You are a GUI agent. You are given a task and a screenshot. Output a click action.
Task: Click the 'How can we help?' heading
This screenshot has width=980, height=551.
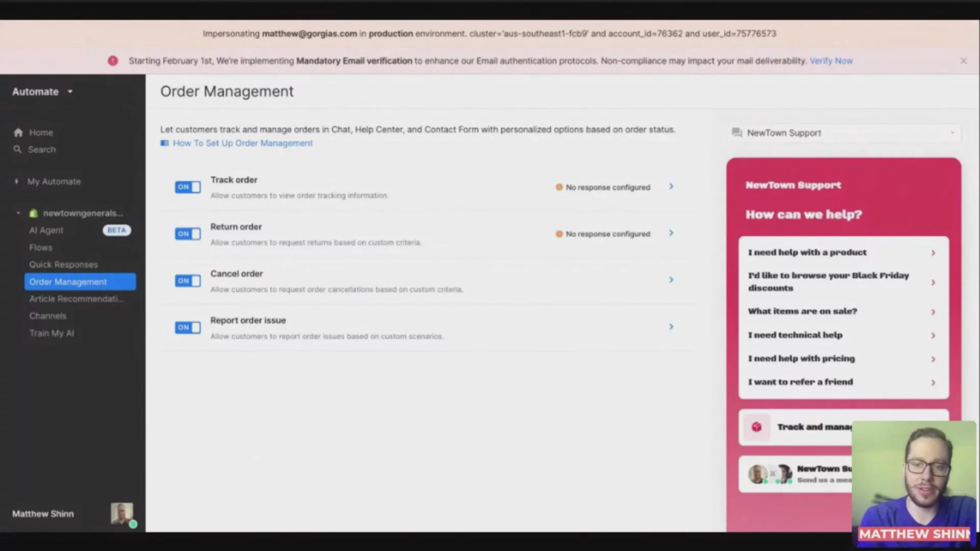coord(803,215)
